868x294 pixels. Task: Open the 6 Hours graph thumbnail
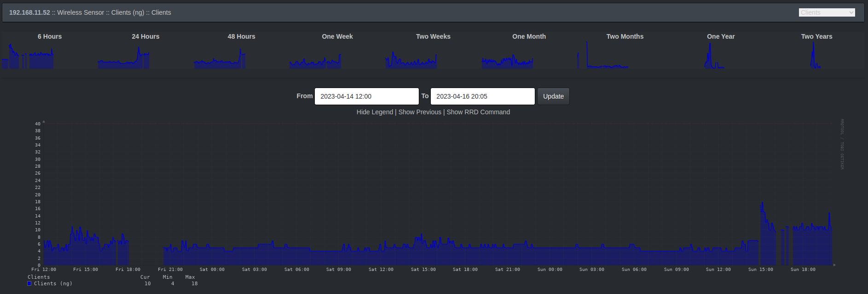(29, 57)
